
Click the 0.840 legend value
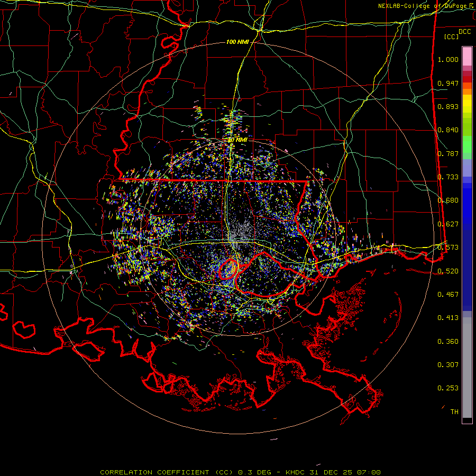[x=448, y=130]
